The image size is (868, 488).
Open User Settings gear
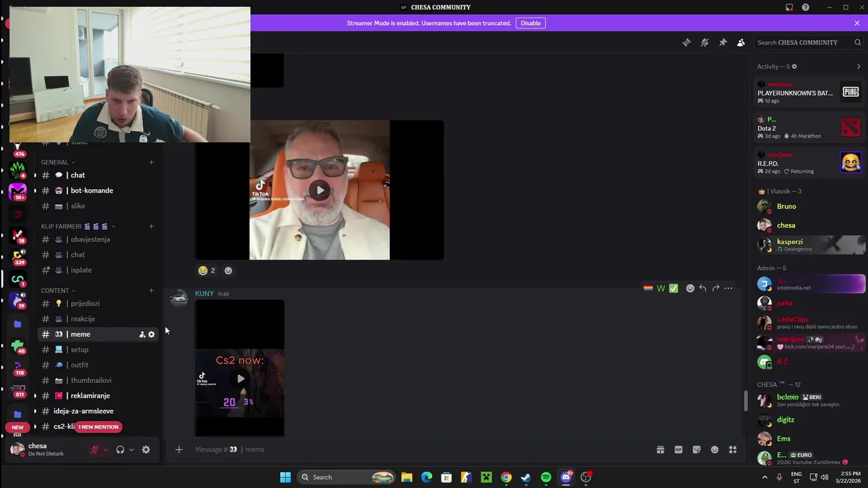146,449
